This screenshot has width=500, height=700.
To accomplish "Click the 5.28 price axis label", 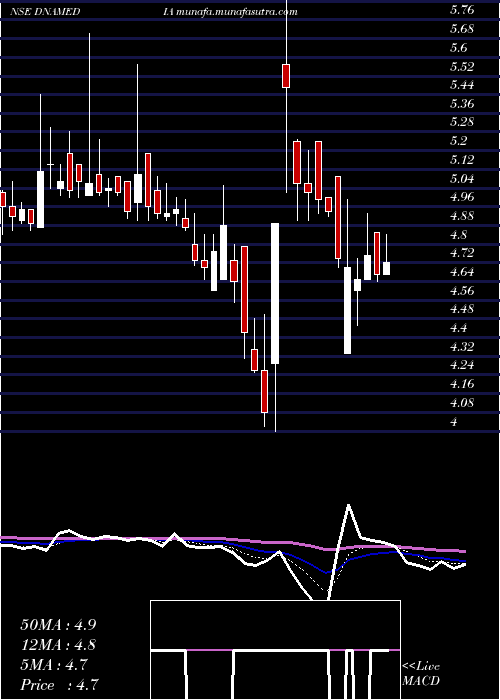I will (462, 122).
